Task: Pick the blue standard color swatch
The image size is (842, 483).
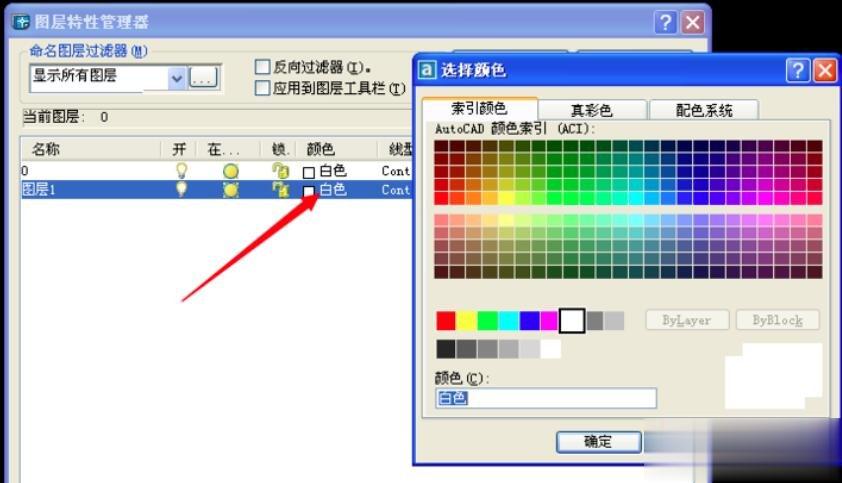Action: point(529,321)
